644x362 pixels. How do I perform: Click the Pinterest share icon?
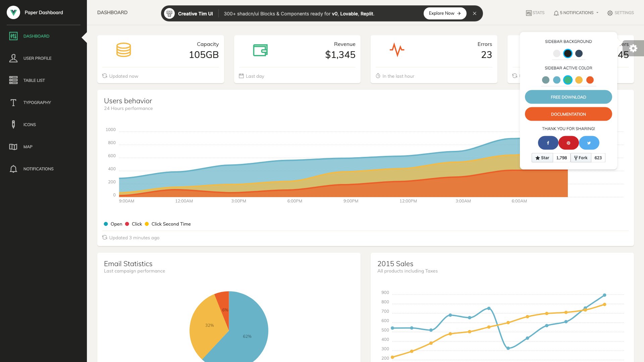(568, 142)
